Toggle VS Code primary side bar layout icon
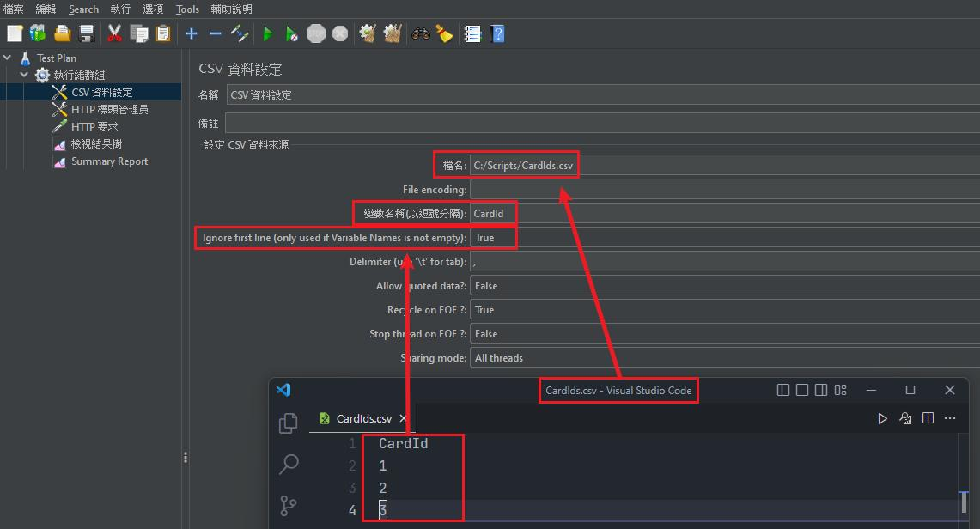Viewport: 980px width, 529px height. coord(783,390)
